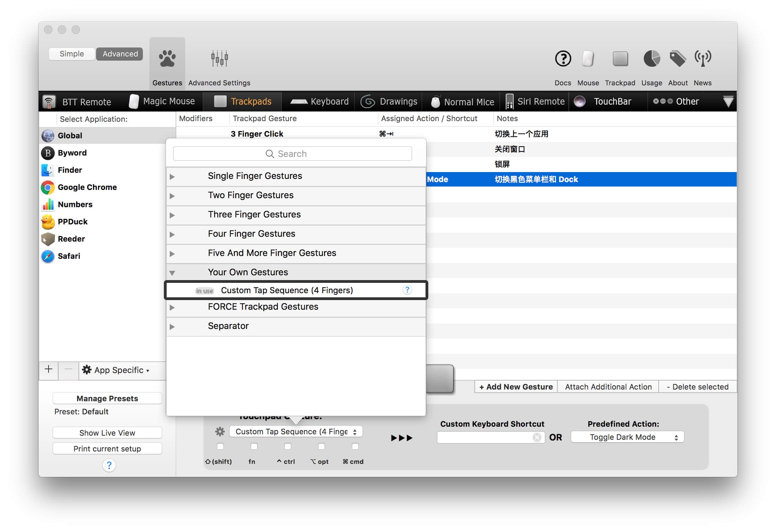Click help icon on Custom Tap Sequence row
The height and width of the screenshot is (532, 776).
(x=407, y=290)
